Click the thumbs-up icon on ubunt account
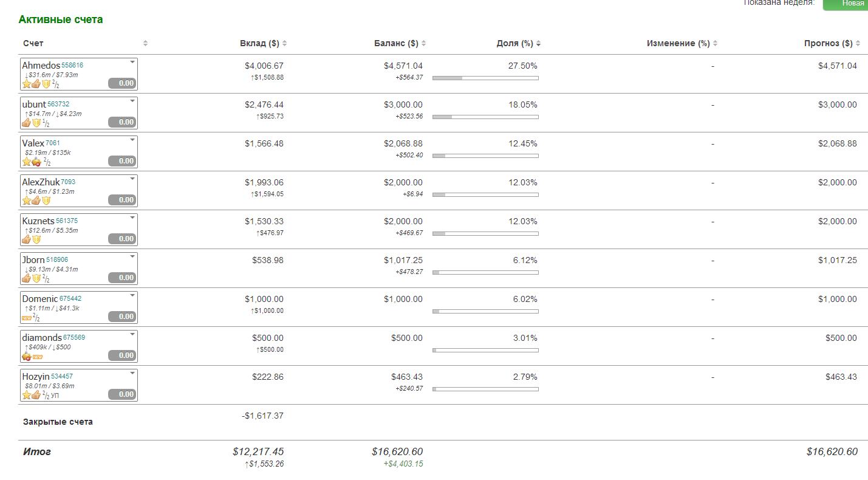Viewport: 868px width, 480px height. point(26,123)
